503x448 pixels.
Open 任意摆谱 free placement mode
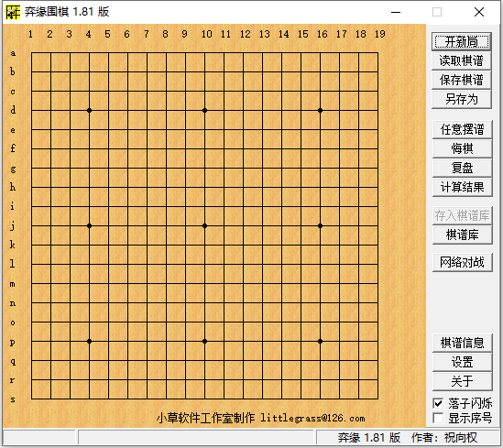coord(462,129)
